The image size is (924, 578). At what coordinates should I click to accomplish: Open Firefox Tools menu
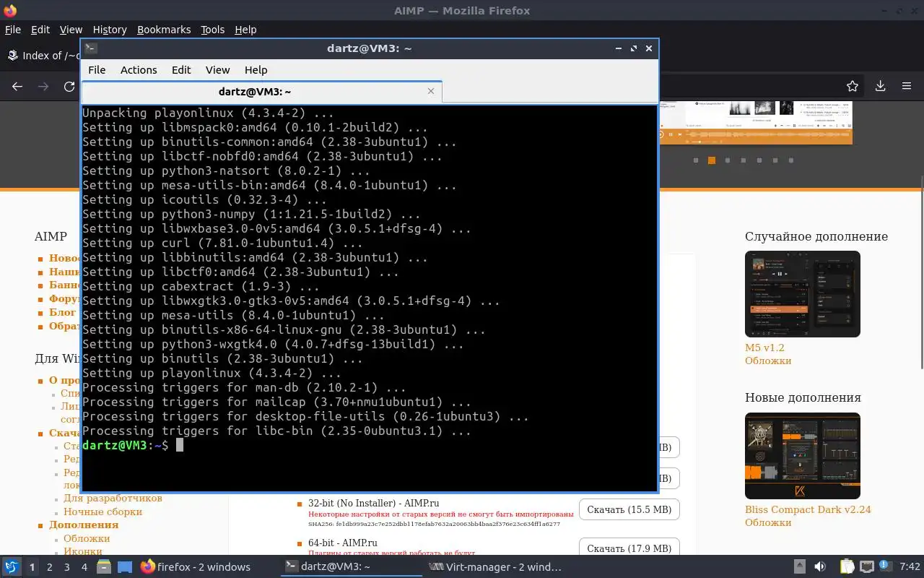212,30
